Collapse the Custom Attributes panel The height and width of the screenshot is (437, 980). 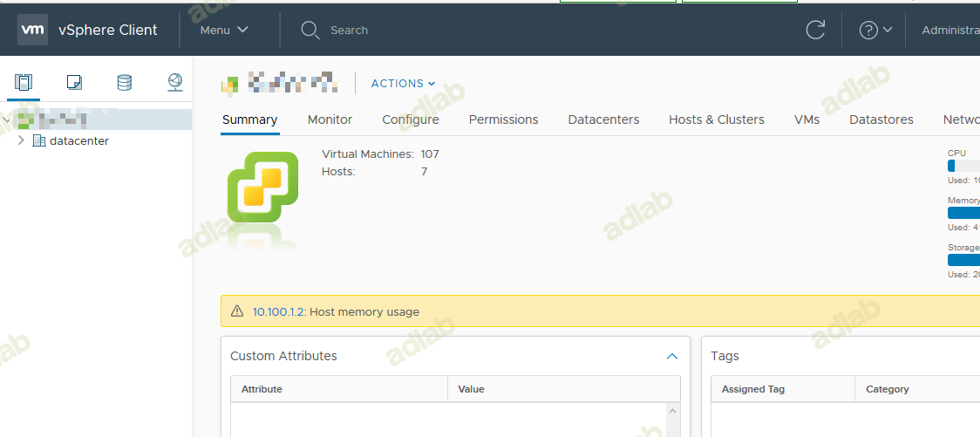tap(671, 356)
